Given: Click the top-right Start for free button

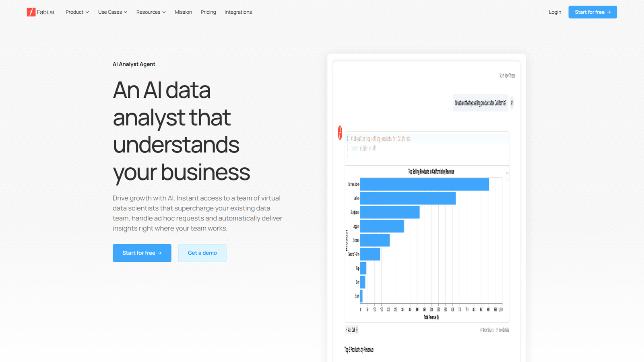Looking at the screenshot, I should (592, 12).
